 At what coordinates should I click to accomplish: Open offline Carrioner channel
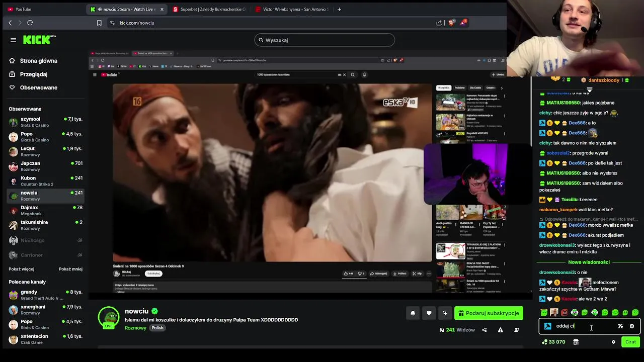pos(45,255)
